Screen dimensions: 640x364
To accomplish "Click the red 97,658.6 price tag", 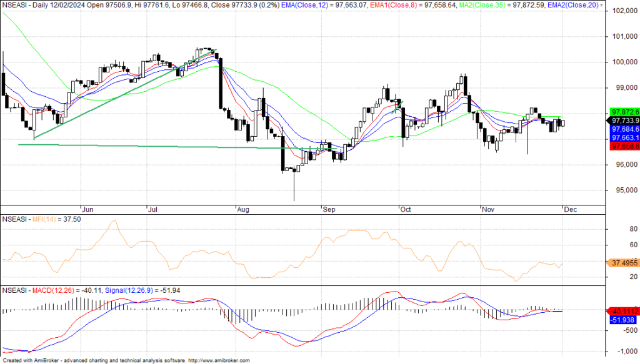I will (x=623, y=145).
